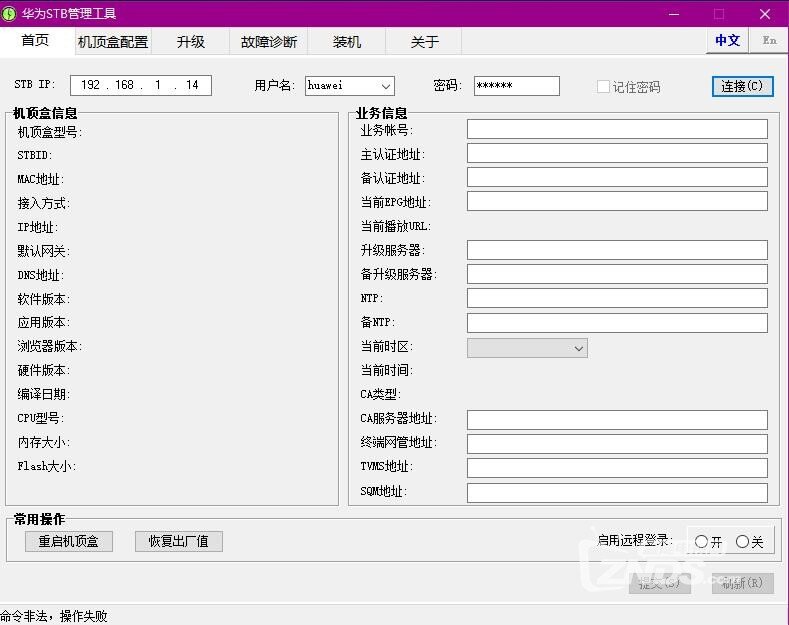Click the TVMS地址 input field
This screenshot has height=625, width=789.
[x=617, y=468]
